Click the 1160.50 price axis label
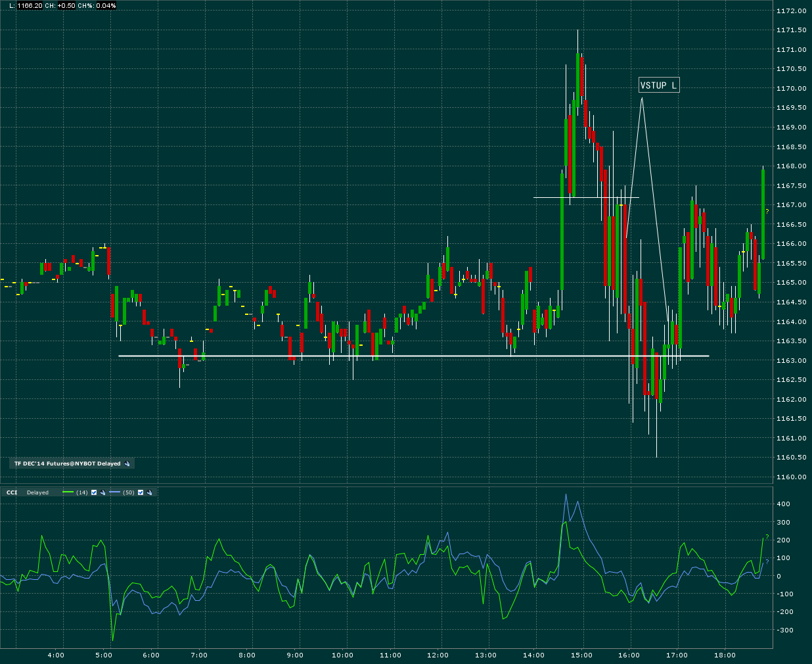Screen dimensions: 812x664 [791, 458]
